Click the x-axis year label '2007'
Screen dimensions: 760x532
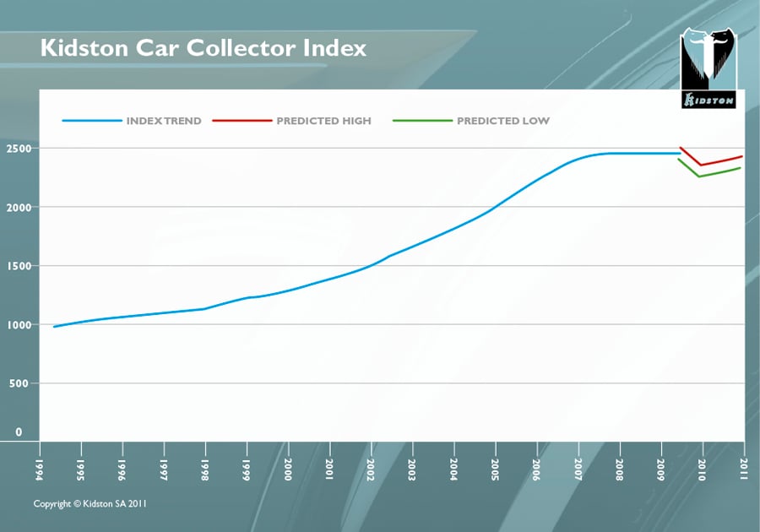578,470
